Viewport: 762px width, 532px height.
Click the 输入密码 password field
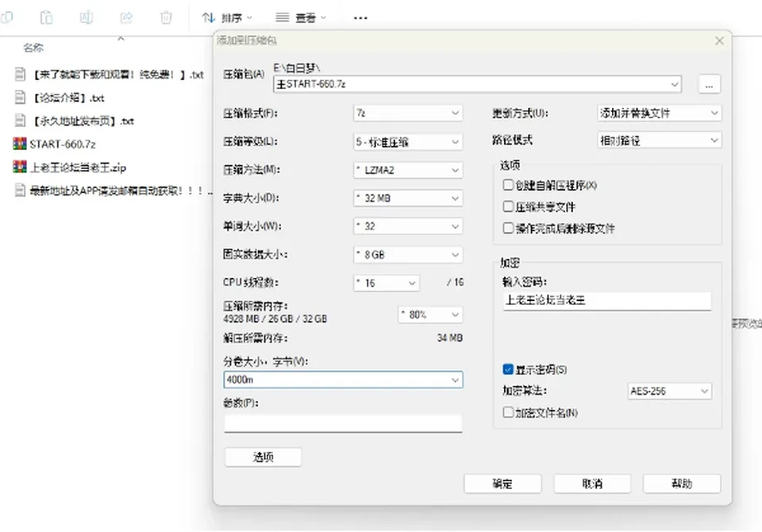[x=607, y=300]
